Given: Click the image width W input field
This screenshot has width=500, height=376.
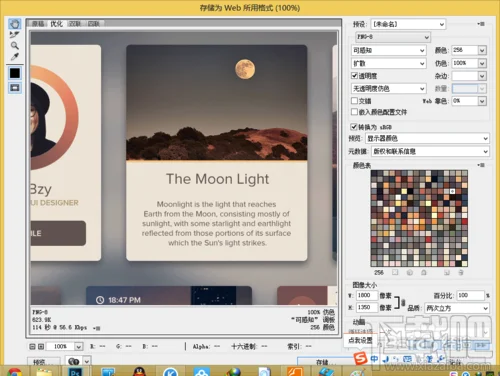Looking at the screenshot, I should (366, 295).
